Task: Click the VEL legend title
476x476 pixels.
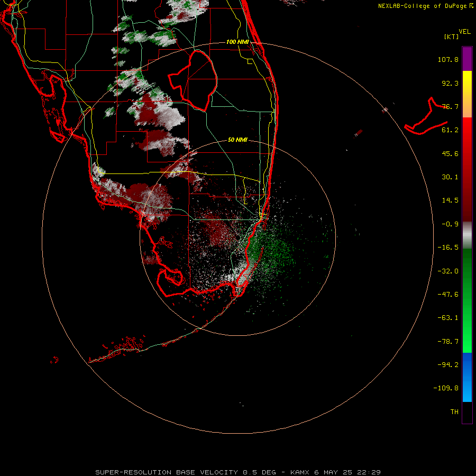Action: [x=464, y=32]
